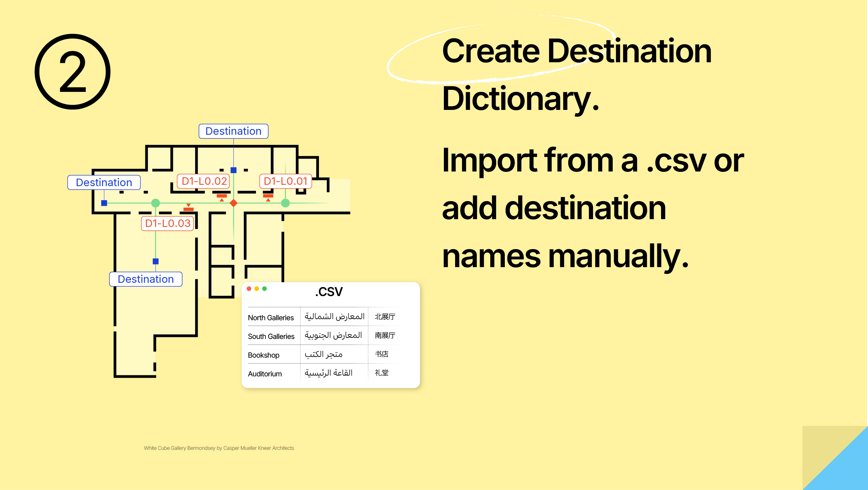868x490 pixels.
Task: Click the Destination label under D1-L0.03
Action: click(146, 279)
